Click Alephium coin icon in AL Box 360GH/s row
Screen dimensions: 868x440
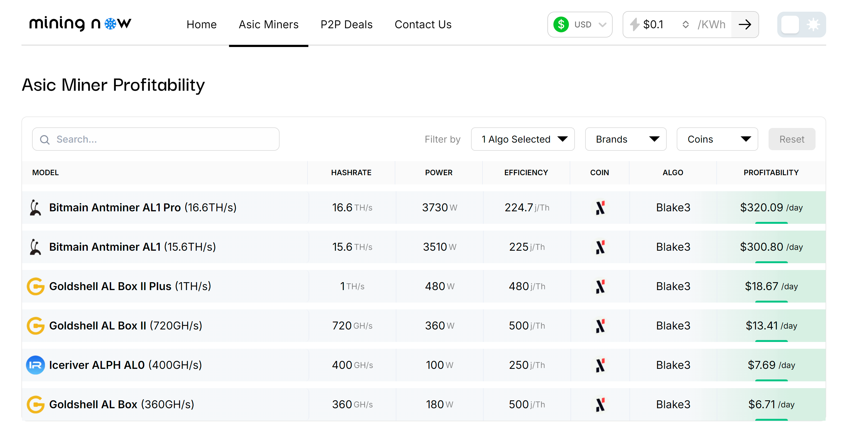[600, 405]
